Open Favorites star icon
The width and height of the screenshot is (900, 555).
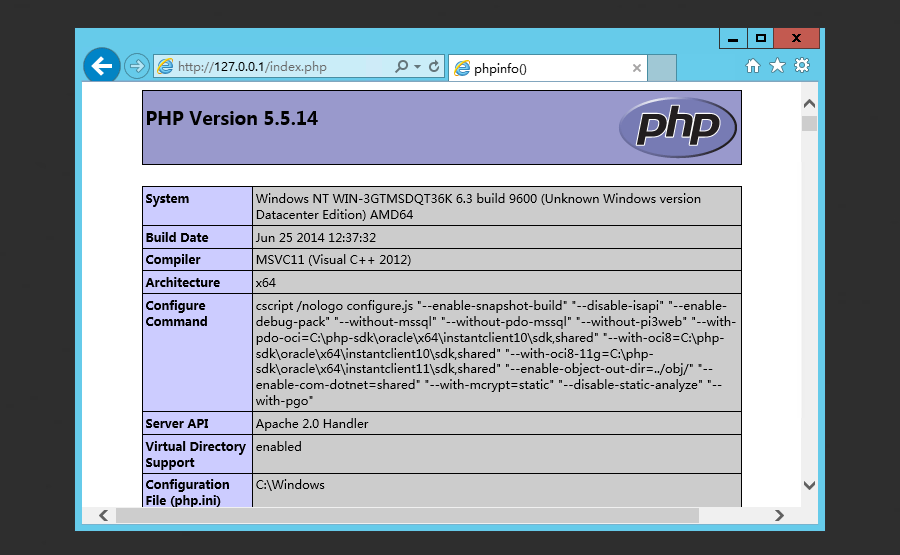pos(777,66)
